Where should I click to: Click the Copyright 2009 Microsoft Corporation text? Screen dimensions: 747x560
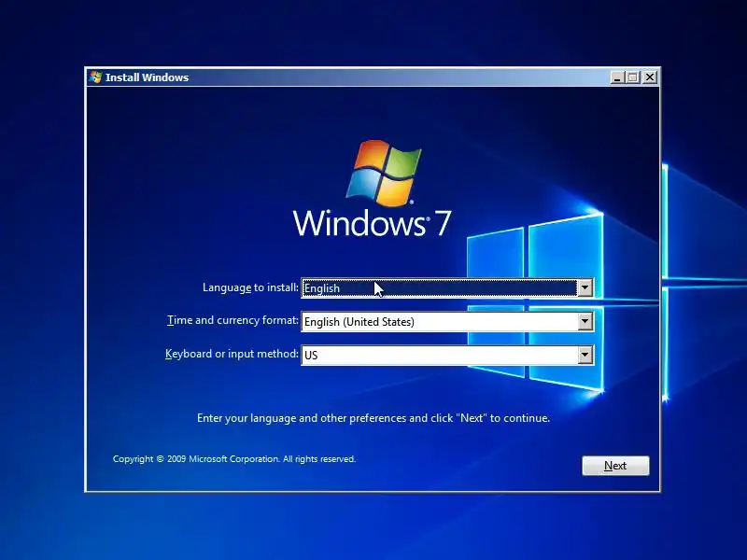(234, 459)
